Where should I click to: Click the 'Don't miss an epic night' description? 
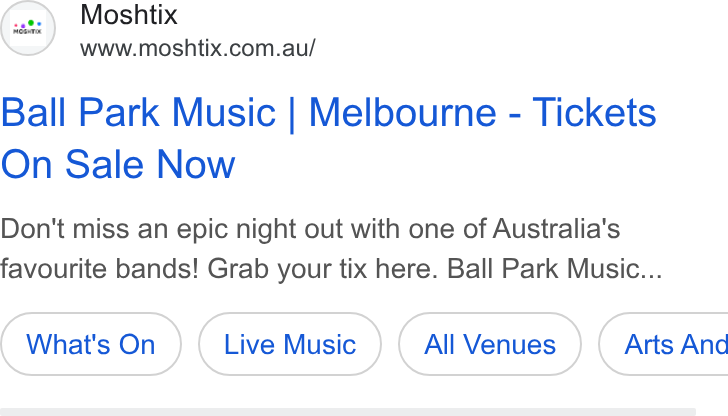331,249
